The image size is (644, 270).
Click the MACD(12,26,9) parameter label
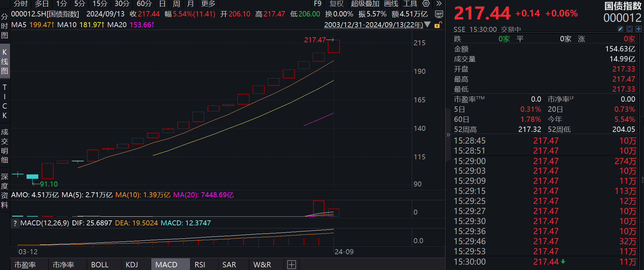click(45, 223)
